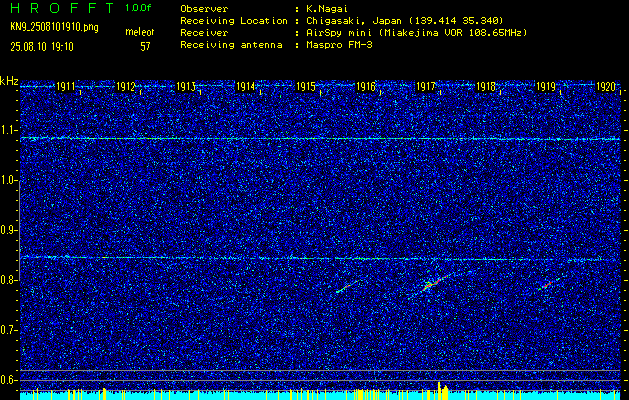
Task: Click the Observer label
Action: pyautogui.click(x=204, y=9)
